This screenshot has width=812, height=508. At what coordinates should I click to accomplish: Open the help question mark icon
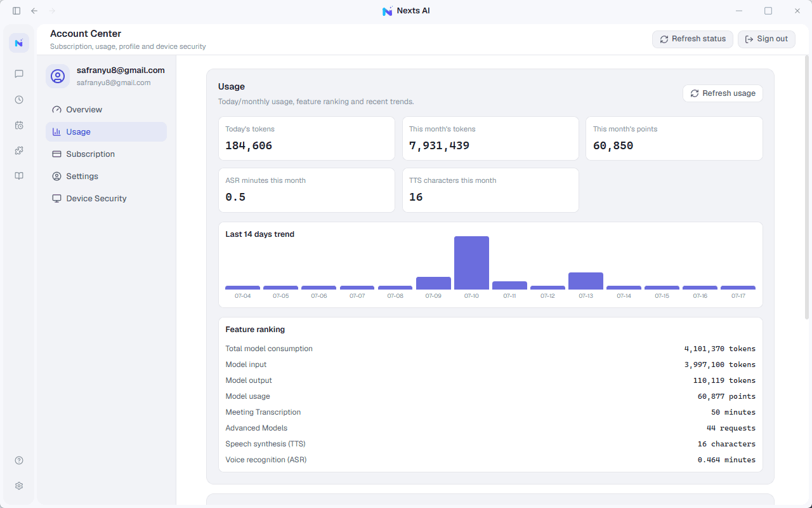pyautogui.click(x=19, y=460)
